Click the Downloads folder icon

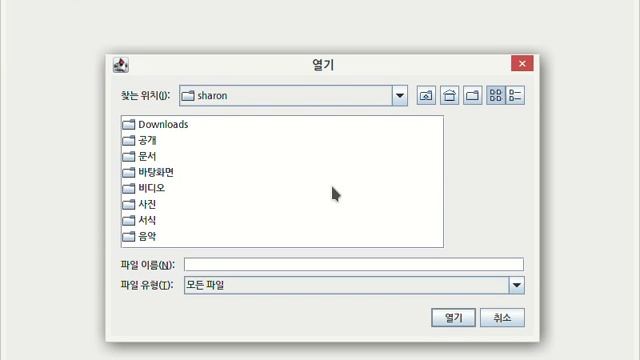pyautogui.click(x=129, y=124)
